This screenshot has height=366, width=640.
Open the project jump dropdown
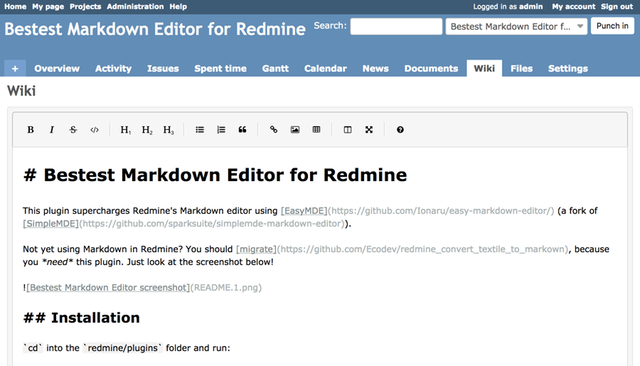pyautogui.click(x=516, y=27)
